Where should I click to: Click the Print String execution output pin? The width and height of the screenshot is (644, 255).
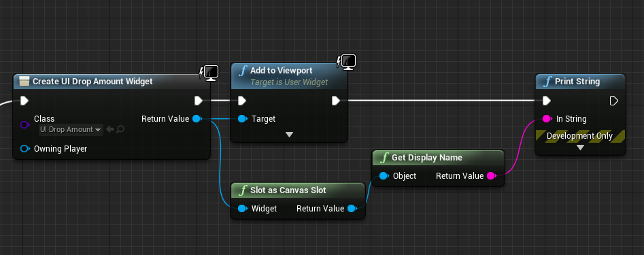coord(614,101)
